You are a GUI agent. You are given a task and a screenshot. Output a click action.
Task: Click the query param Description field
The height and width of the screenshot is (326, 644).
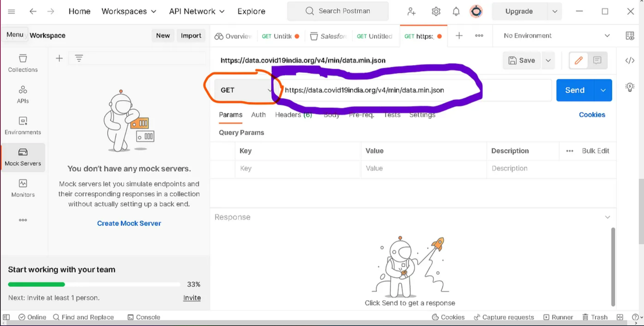[551, 168]
